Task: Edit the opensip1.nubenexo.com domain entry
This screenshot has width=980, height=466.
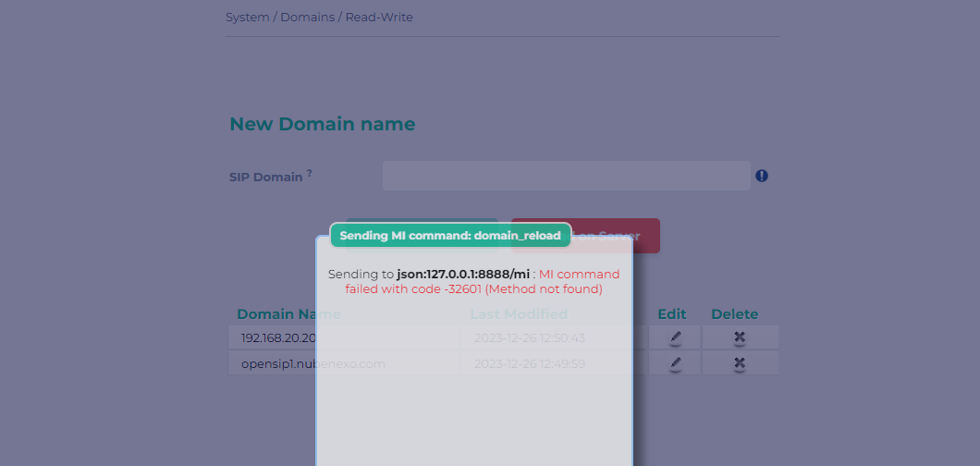Action: [x=675, y=363]
